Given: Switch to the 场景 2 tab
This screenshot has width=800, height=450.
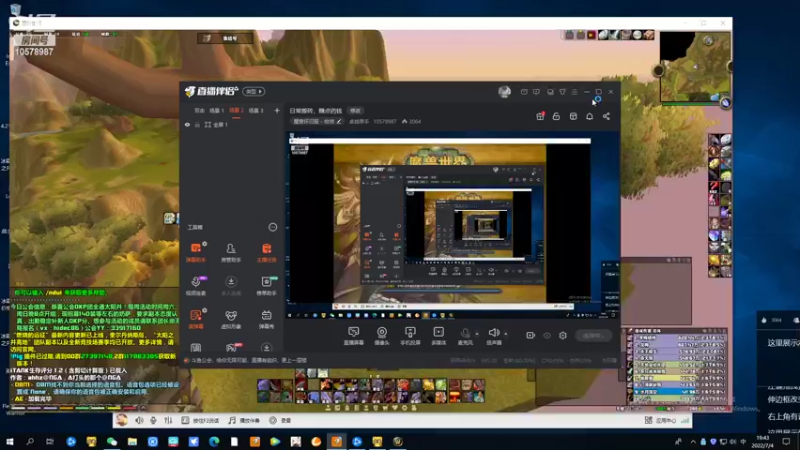Looking at the screenshot, I should pos(236,110).
